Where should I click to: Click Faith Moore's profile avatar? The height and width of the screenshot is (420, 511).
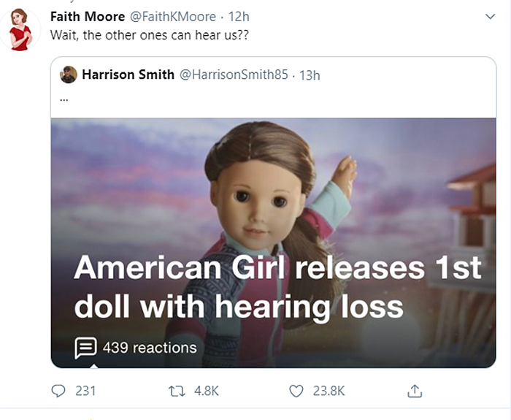21,29
